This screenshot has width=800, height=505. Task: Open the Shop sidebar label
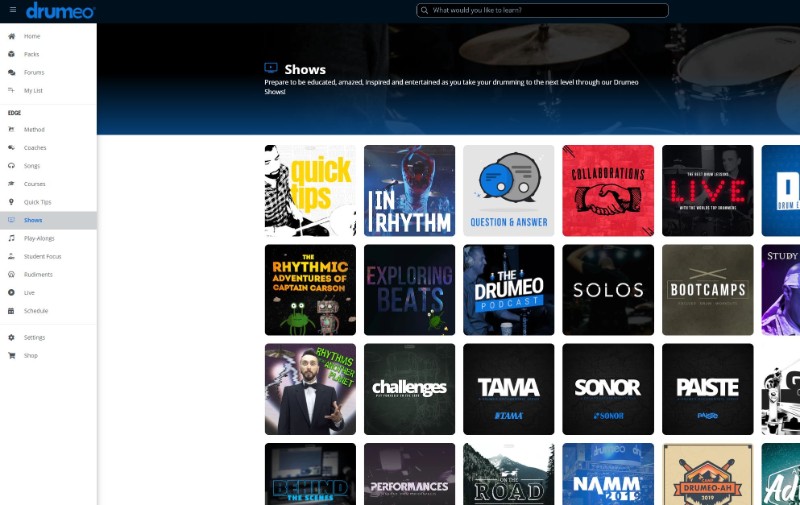(x=31, y=356)
